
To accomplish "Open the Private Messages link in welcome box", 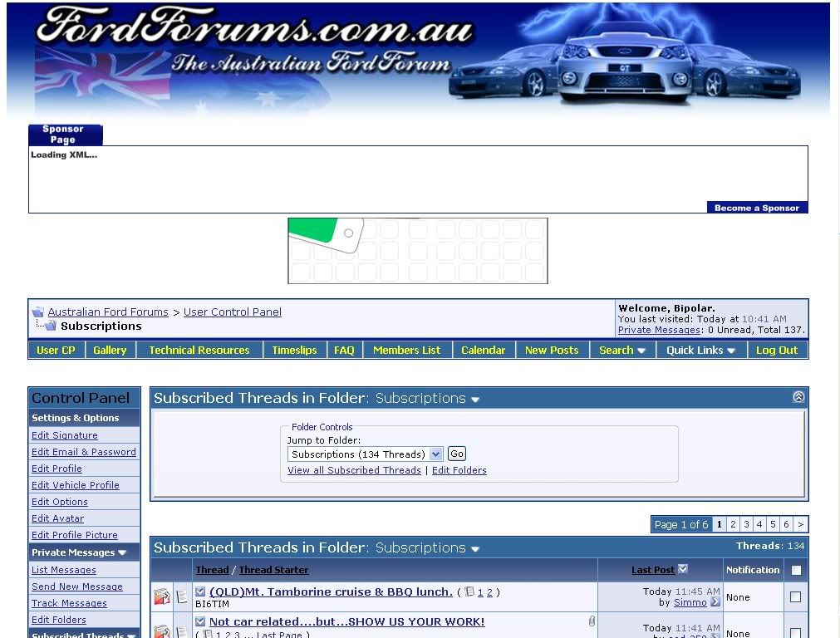I will click(x=659, y=330).
